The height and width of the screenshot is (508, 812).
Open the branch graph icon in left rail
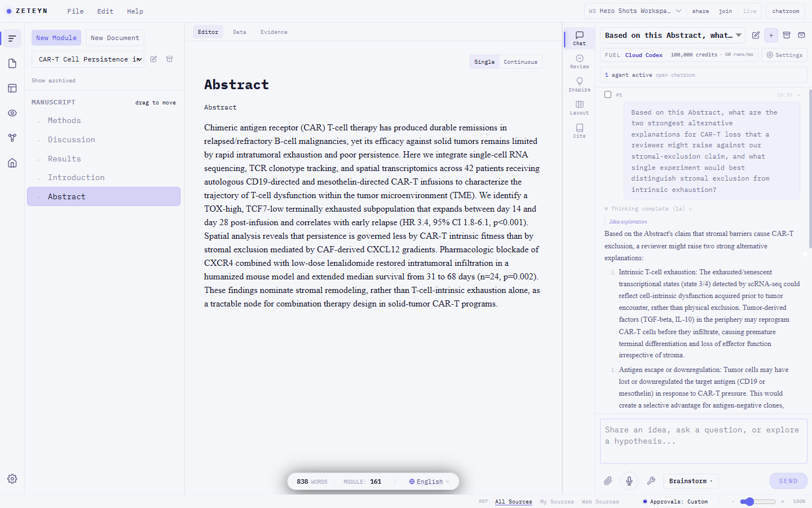(12, 138)
